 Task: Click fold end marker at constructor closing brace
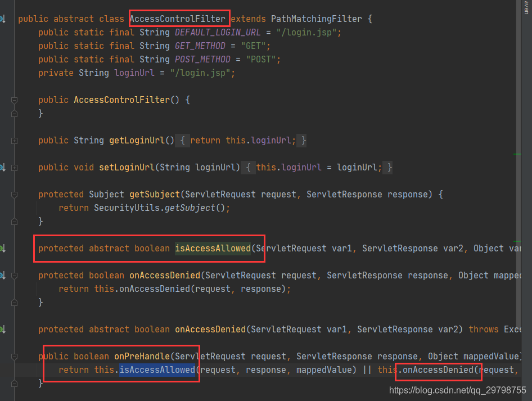coord(14,114)
